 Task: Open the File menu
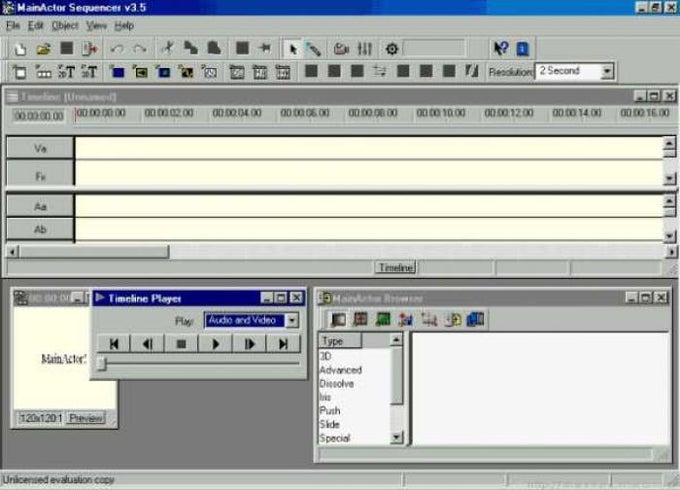[13, 26]
